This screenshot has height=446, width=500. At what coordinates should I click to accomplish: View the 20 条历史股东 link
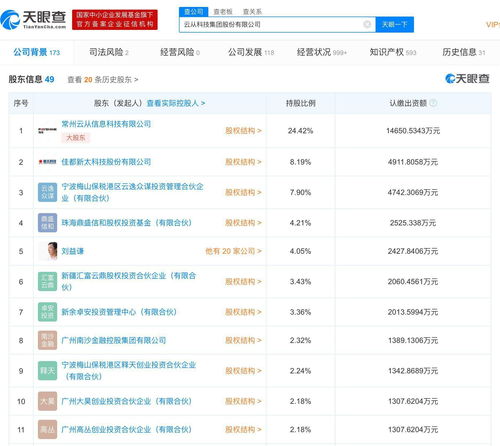(103, 80)
